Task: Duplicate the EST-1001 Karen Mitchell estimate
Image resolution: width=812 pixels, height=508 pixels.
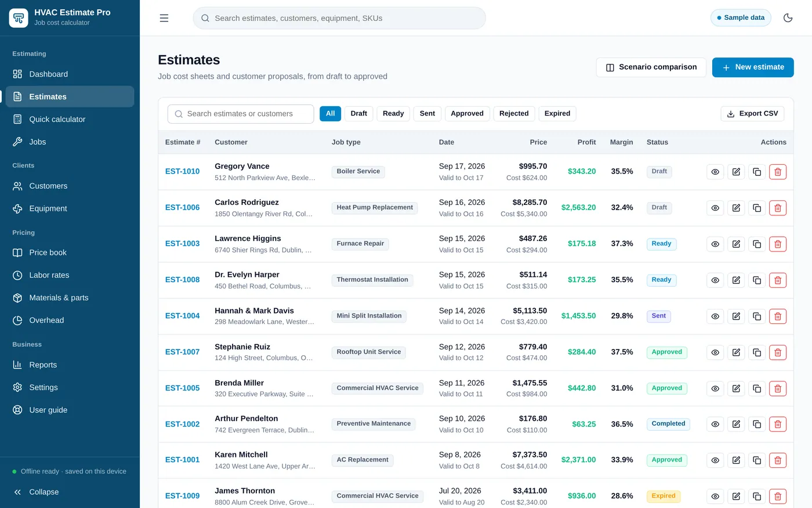Action: [x=757, y=460]
